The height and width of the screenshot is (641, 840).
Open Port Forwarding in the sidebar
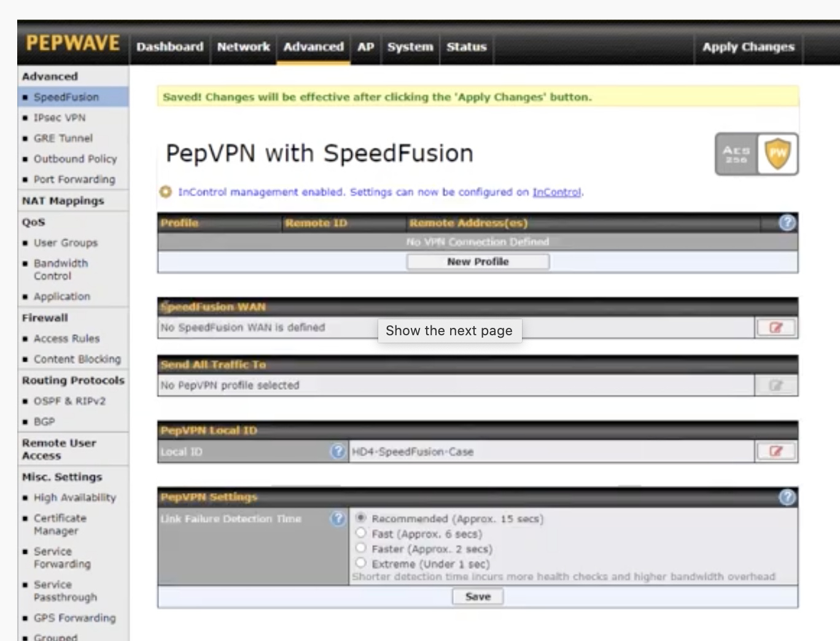click(x=74, y=179)
